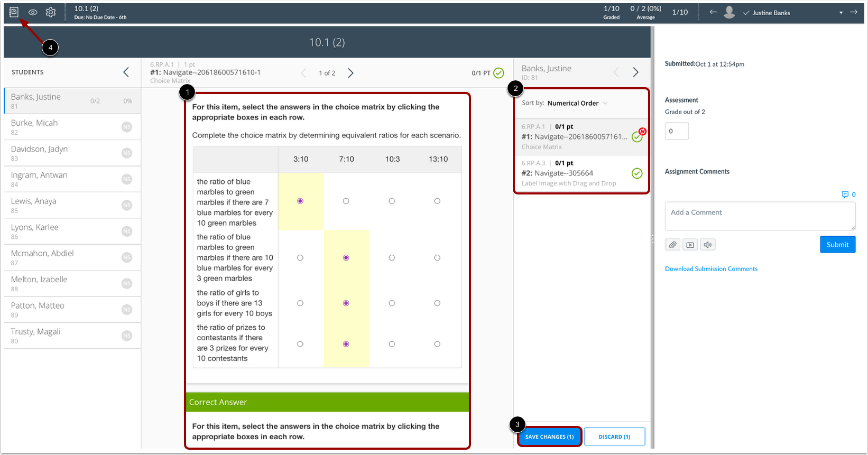This screenshot has height=455, width=868.
Task: Select 13:10 radio for girls to boys row
Action: click(437, 303)
